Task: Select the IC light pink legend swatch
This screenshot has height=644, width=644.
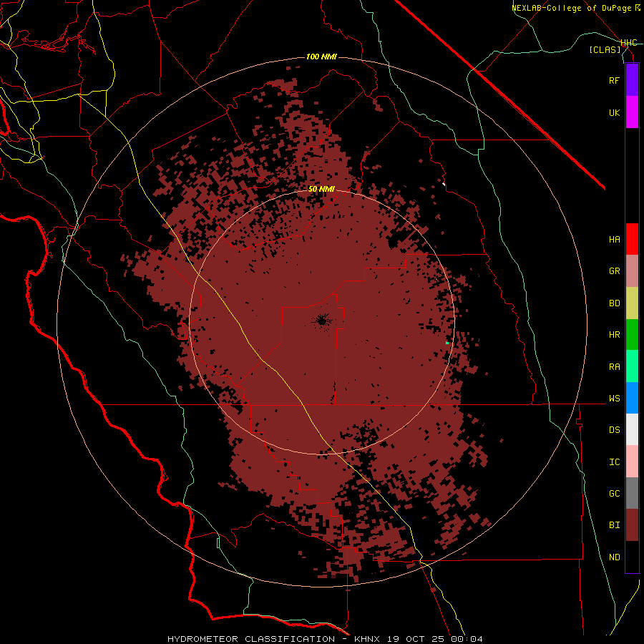Action: (632, 462)
